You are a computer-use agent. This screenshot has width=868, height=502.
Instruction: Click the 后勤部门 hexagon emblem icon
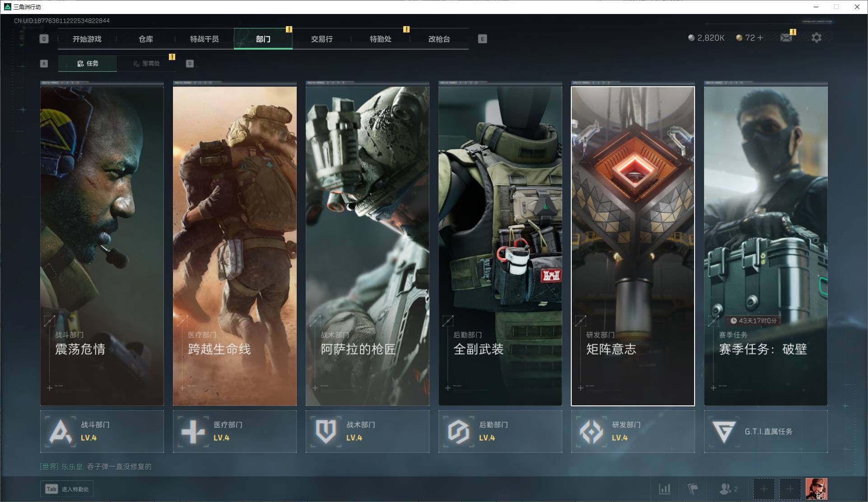coord(458,432)
